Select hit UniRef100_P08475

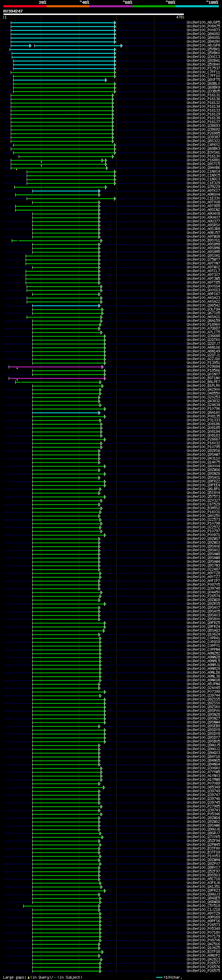[x=203, y=26]
